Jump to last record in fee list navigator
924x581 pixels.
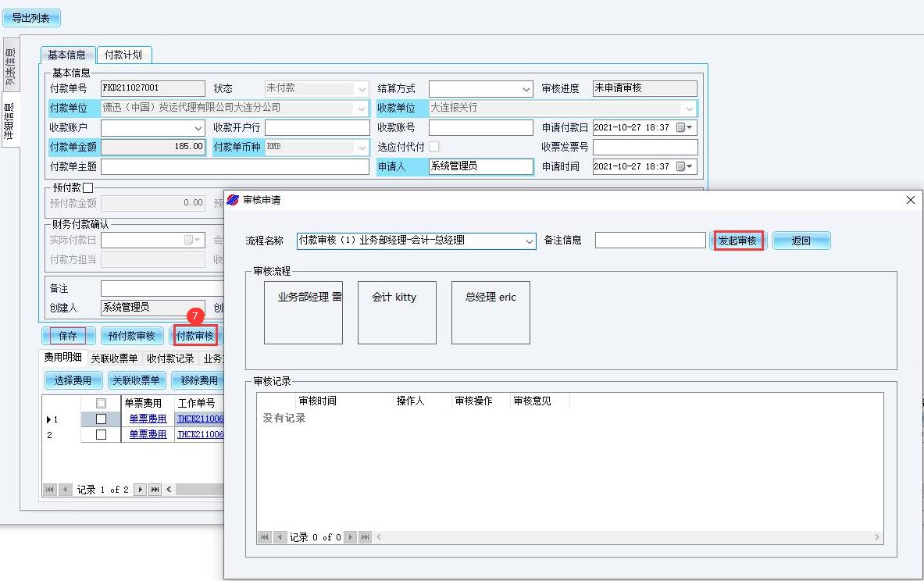[155, 490]
